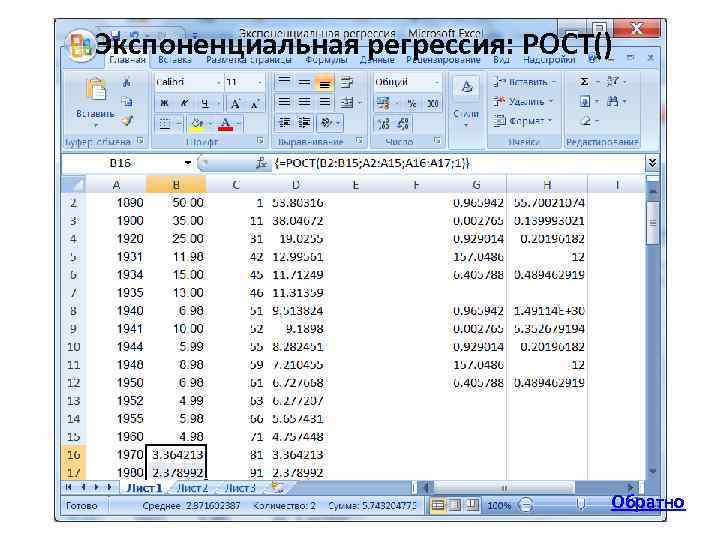Paste using the Вставить clipboard button

96,102
